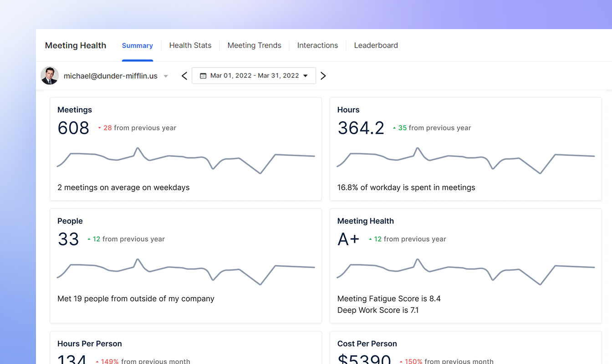Click green up arrow in People card
The image size is (612, 364).
(89, 239)
